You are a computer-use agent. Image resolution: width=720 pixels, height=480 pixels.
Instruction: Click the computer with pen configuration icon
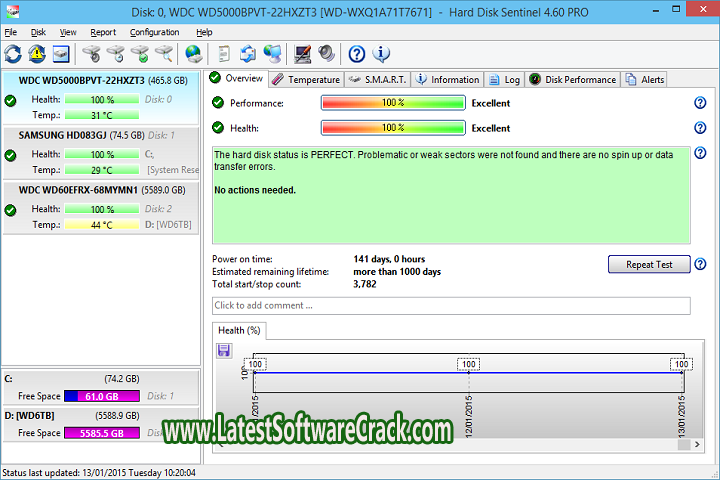pyautogui.click(x=303, y=54)
